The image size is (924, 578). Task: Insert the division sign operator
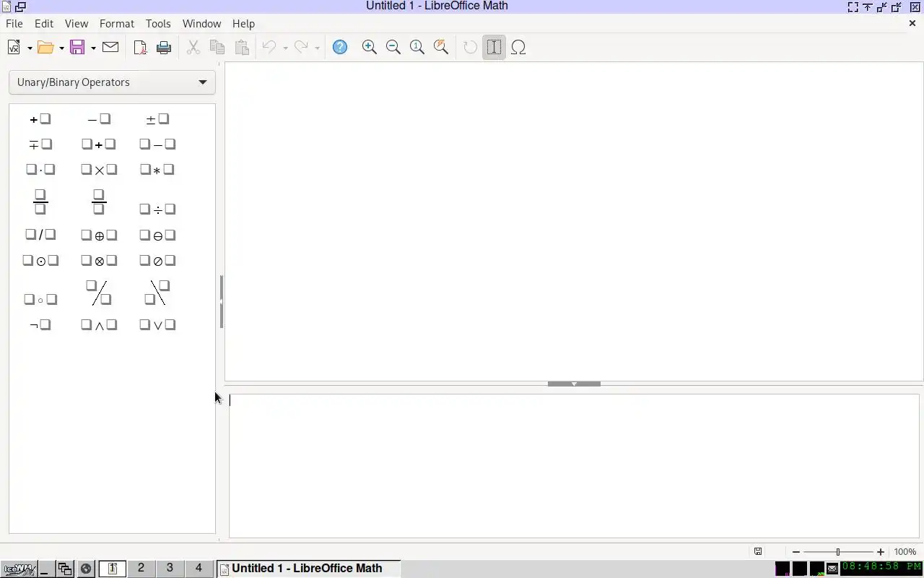pos(157,210)
